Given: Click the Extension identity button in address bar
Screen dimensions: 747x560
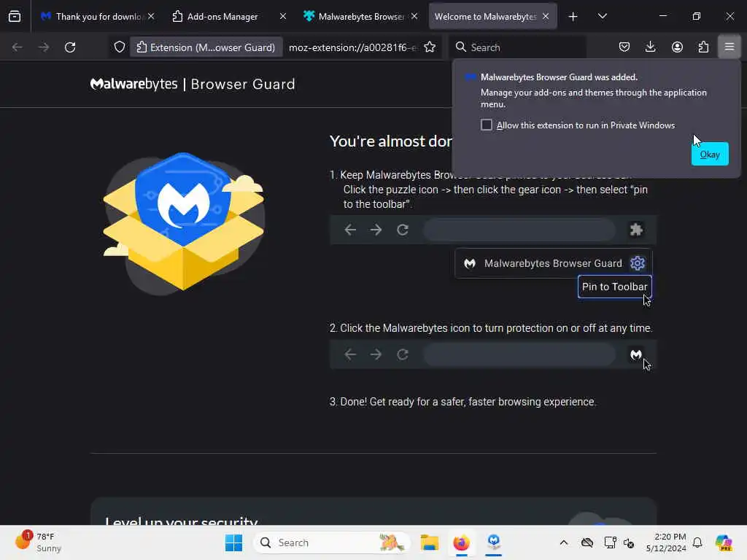Looking at the screenshot, I should (206, 47).
